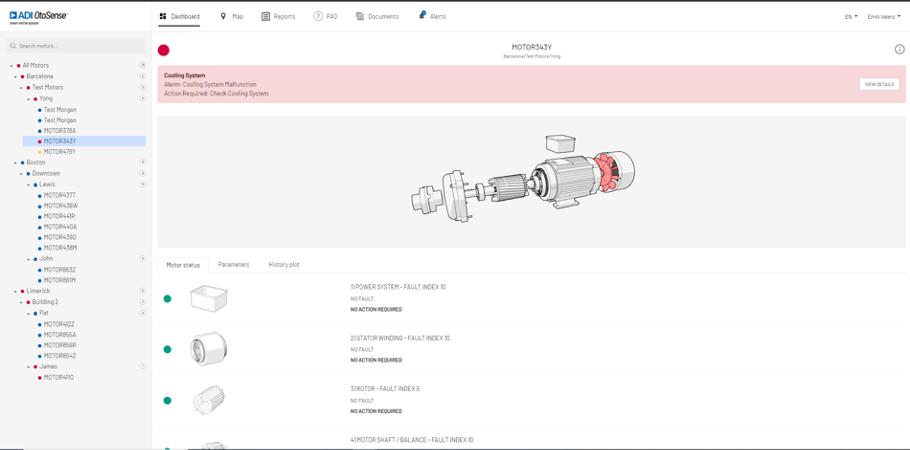Collapse the Test Motors node arrow

click(21, 88)
